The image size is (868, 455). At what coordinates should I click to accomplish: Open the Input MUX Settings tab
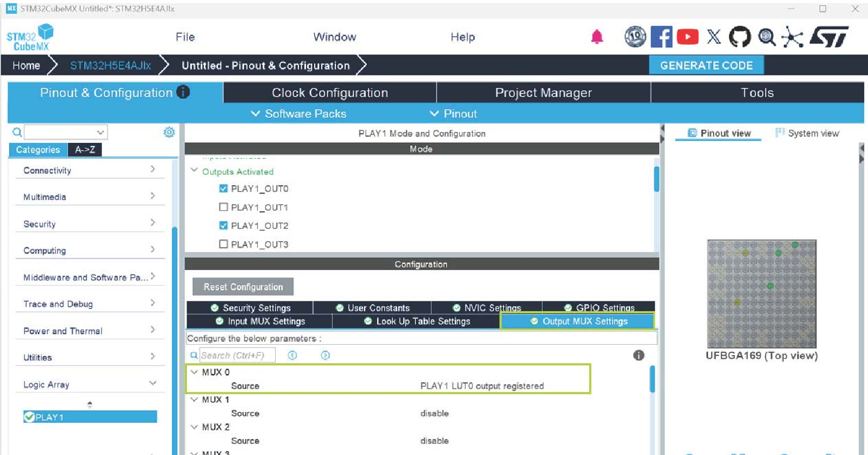(260, 321)
